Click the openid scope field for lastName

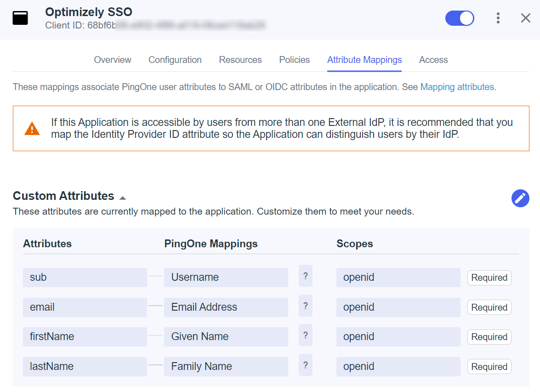click(x=398, y=367)
